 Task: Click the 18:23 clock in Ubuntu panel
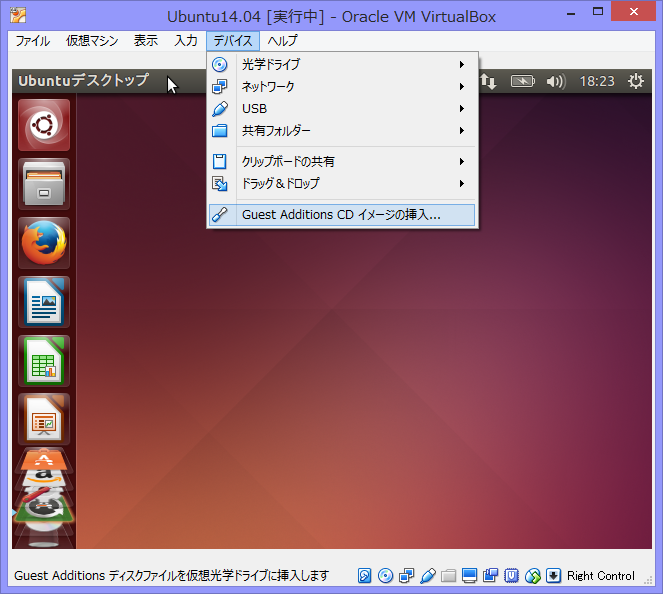(597, 81)
